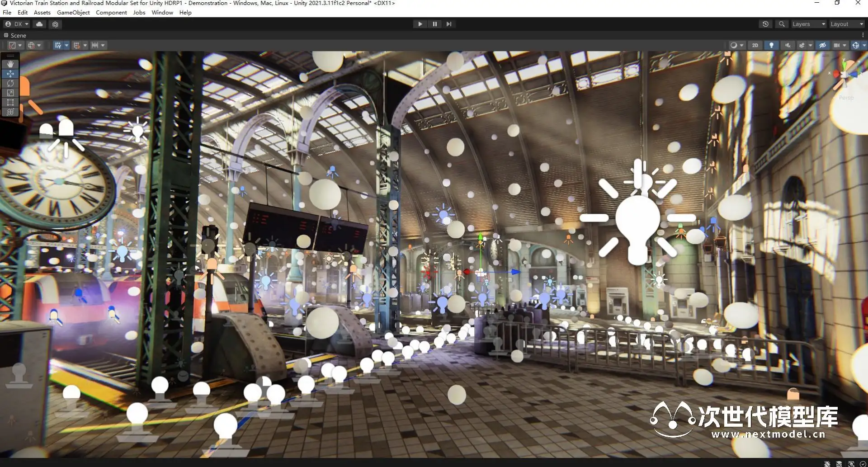
Task: Click the red X-axis cone on the orientation gizmo
Action: tap(836, 74)
